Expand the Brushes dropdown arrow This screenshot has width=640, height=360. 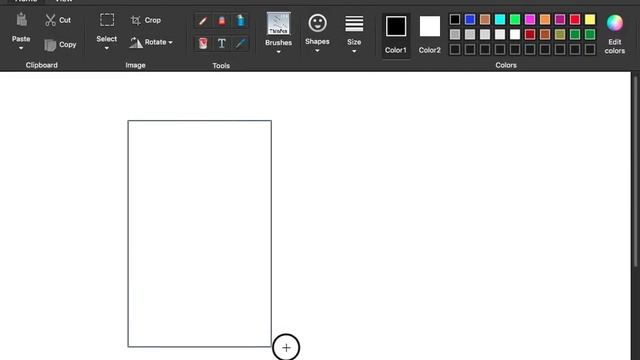(x=278, y=52)
